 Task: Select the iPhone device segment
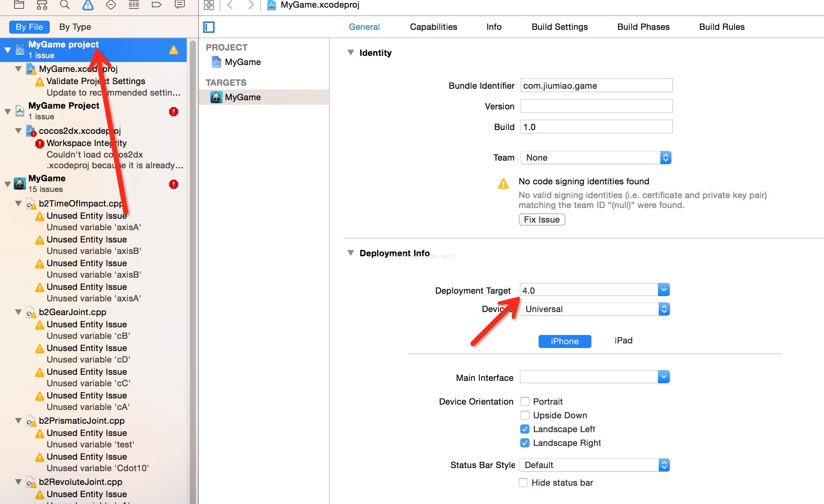click(565, 341)
